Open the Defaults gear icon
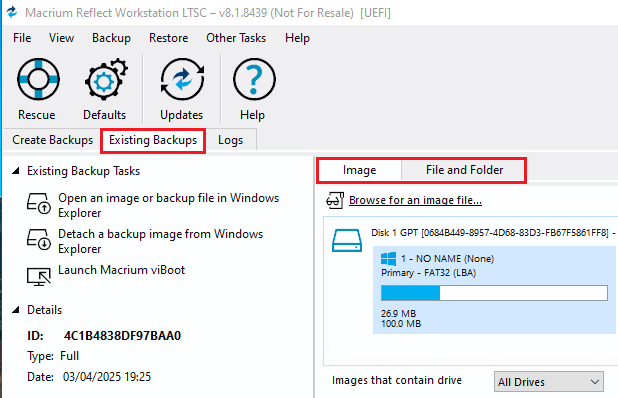The width and height of the screenshot is (618, 398). [x=106, y=79]
